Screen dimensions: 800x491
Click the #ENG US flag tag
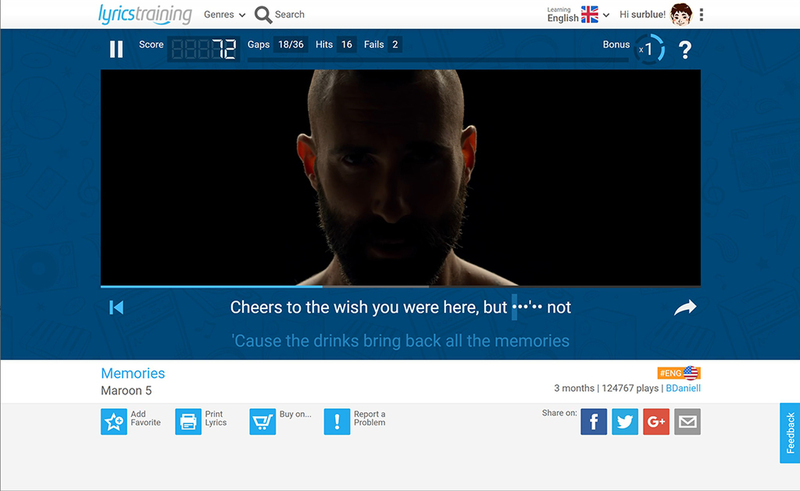(x=679, y=373)
